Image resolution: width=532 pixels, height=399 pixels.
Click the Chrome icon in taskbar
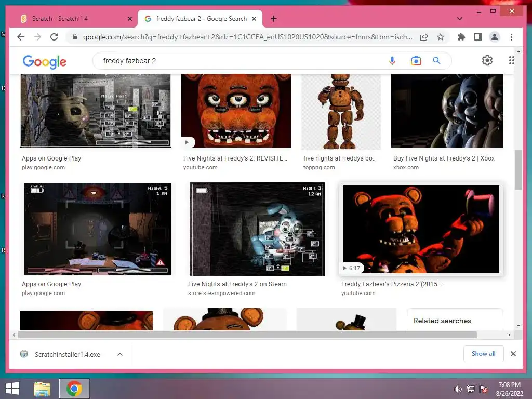(74, 389)
